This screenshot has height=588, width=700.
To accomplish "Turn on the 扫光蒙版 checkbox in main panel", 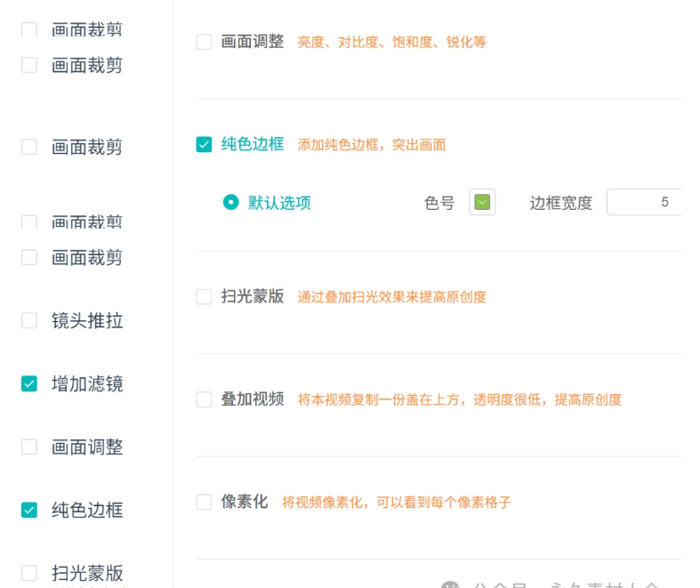I will click(x=204, y=296).
